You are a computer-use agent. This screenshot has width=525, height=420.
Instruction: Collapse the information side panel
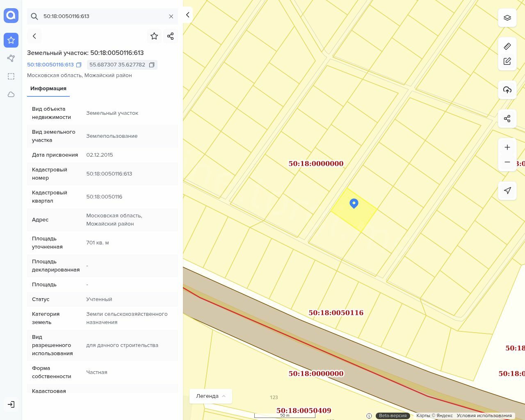point(187,15)
